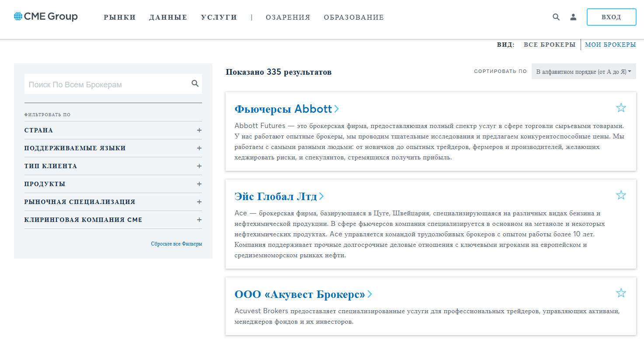This screenshot has width=644, height=339.
Task: Open the Озарения menu
Action: (288, 17)
